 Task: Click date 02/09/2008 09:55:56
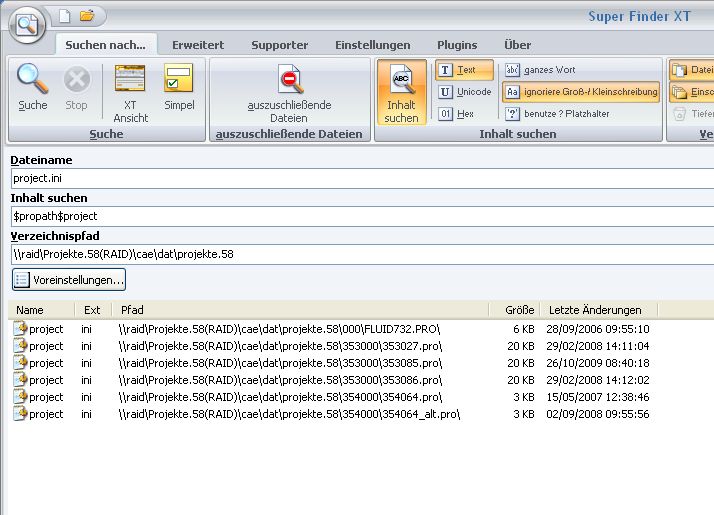597,414
